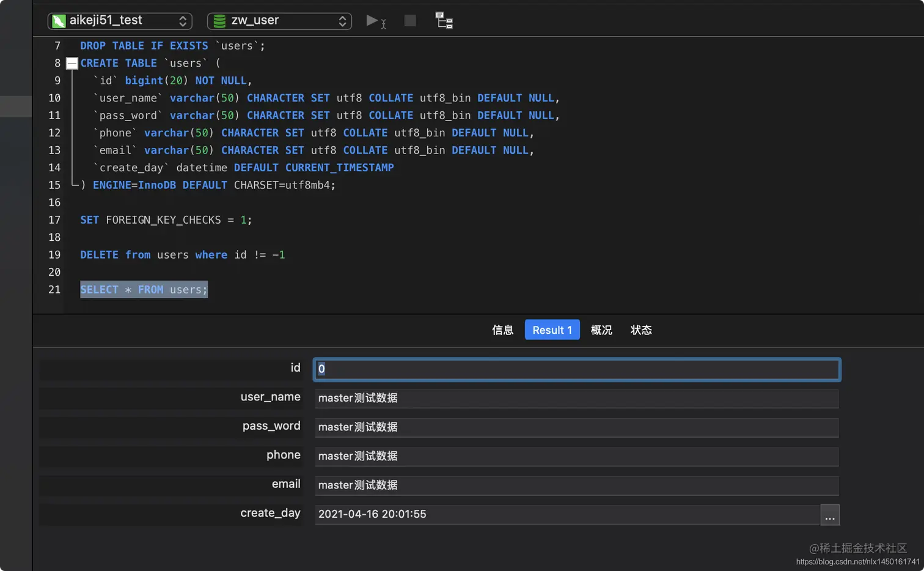924x571 pixels.
Task: Click the create_day datetime value field
Action: 566,514
